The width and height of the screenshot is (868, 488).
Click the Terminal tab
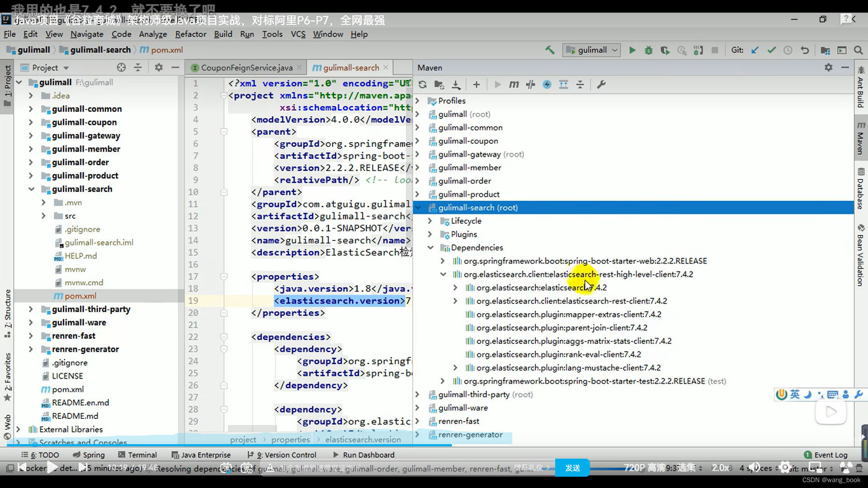click(142, 455)
